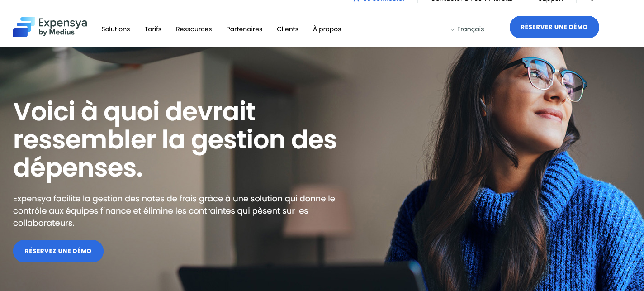Click the paragraph describing Expensya notes de frais
The width and height of the screenshot is (644, 291).
click(x=174, y=211)
